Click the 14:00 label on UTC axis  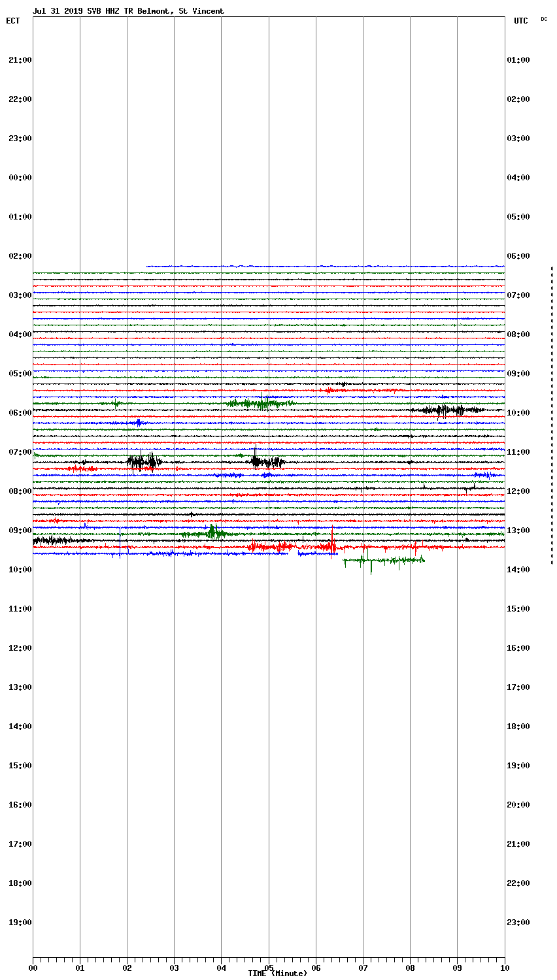point(518,570)
